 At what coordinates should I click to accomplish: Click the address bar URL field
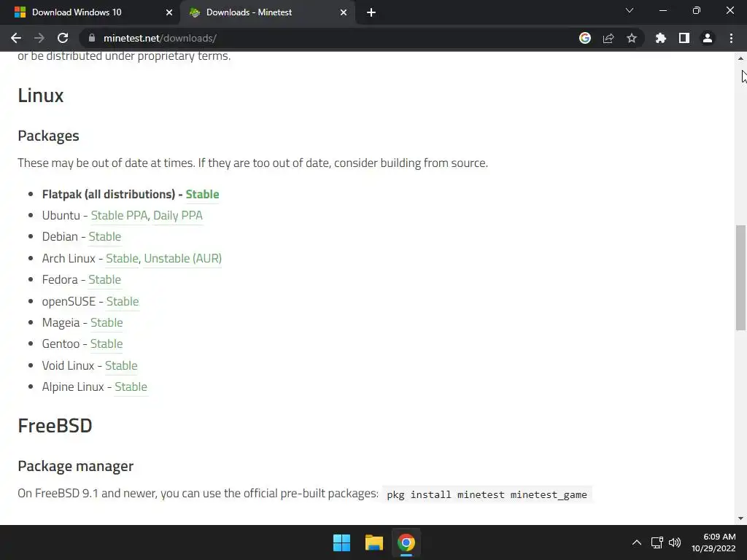(x=329, y=38)
